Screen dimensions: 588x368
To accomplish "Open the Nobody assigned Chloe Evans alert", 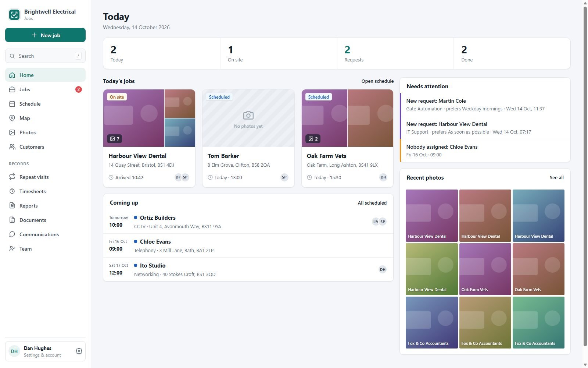I will (485, 151).
